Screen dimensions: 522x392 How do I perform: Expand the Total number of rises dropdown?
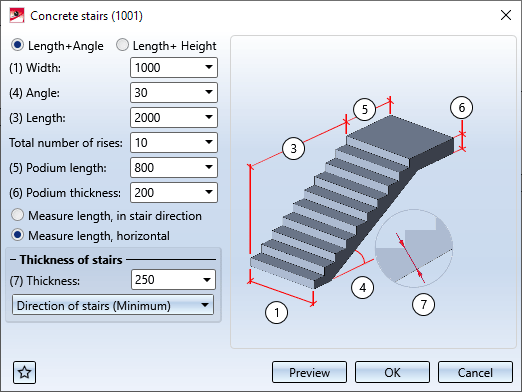pyautogui.click(x=209, y=142)
